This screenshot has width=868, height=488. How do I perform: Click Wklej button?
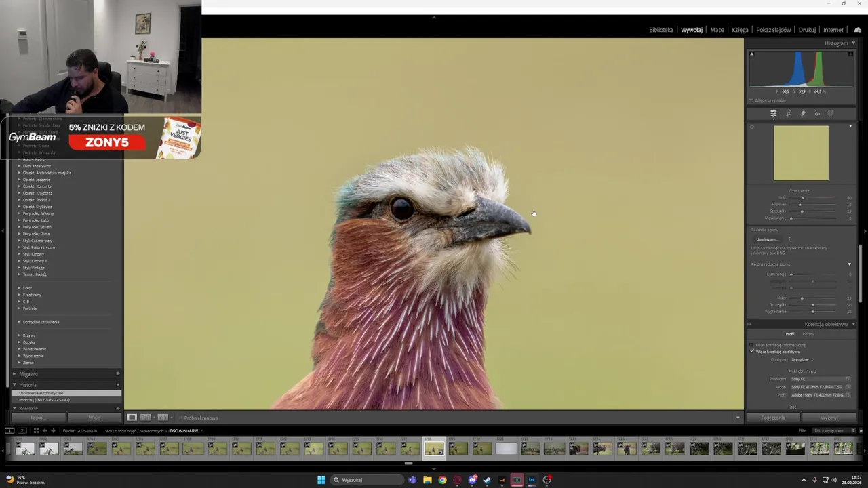[95, 418]
